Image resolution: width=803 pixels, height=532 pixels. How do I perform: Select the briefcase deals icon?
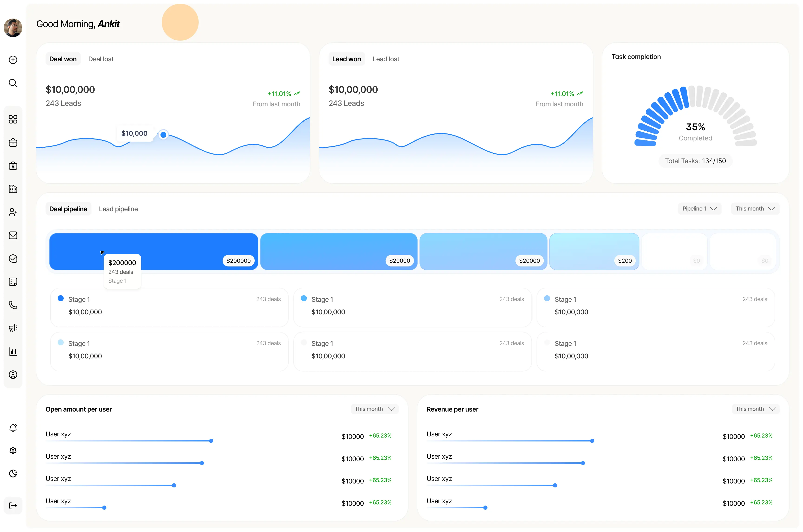point(13,143)
